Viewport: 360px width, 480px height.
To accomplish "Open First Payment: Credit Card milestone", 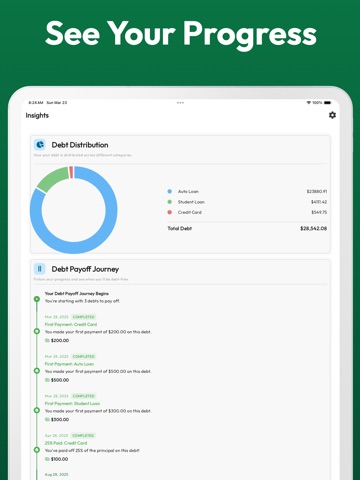I will tap(71, 324).
